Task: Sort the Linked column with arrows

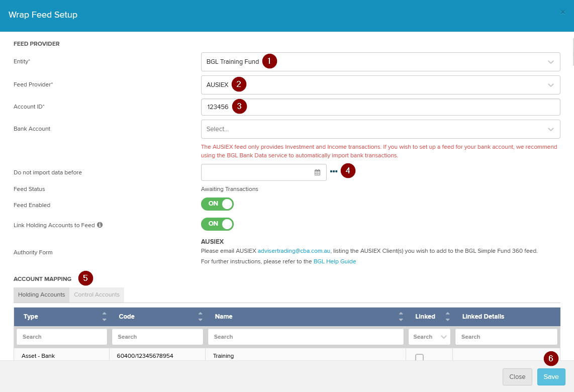Action: tap(447, 317)
